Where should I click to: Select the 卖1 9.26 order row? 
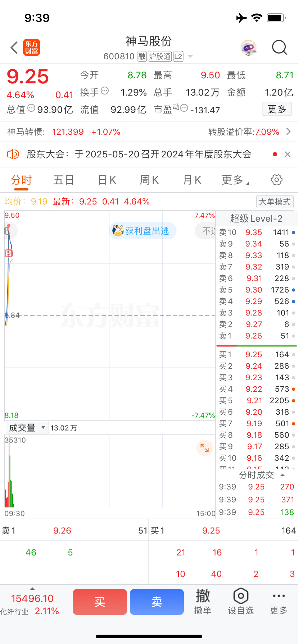pos(257,336)
